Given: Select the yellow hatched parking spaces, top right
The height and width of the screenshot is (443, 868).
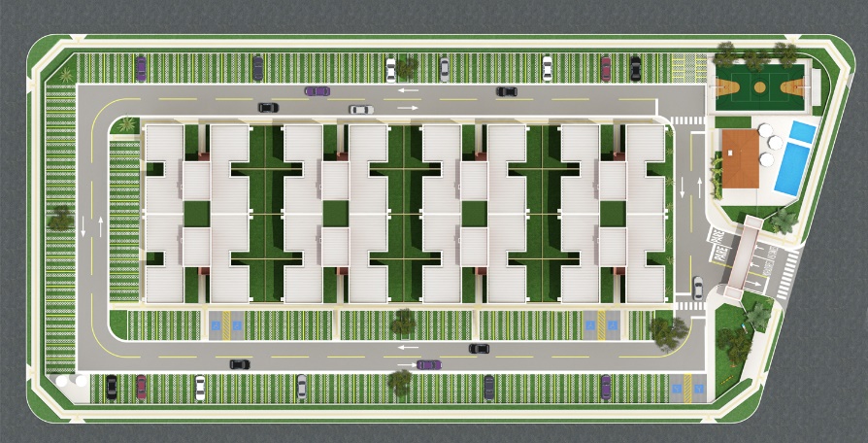Looking at the screenshot, I should tap(686, 68).
